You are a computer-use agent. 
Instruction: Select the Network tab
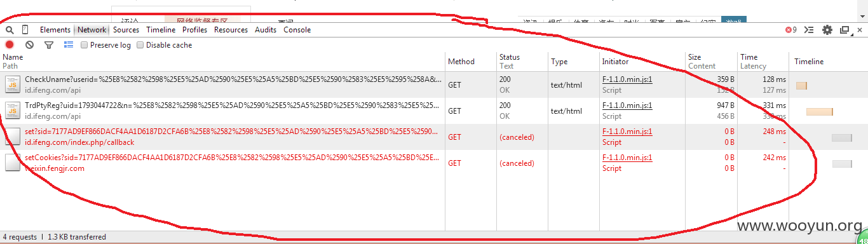92,30
